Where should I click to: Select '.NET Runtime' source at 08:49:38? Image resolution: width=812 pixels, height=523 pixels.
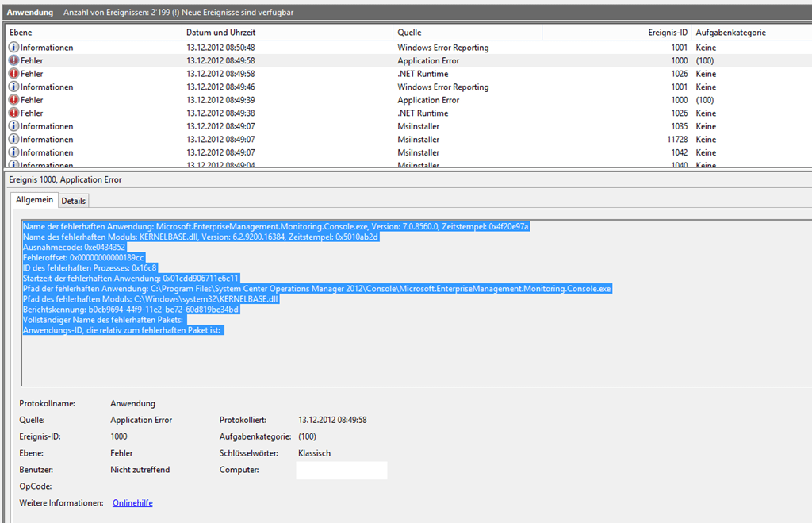(423, 113)
